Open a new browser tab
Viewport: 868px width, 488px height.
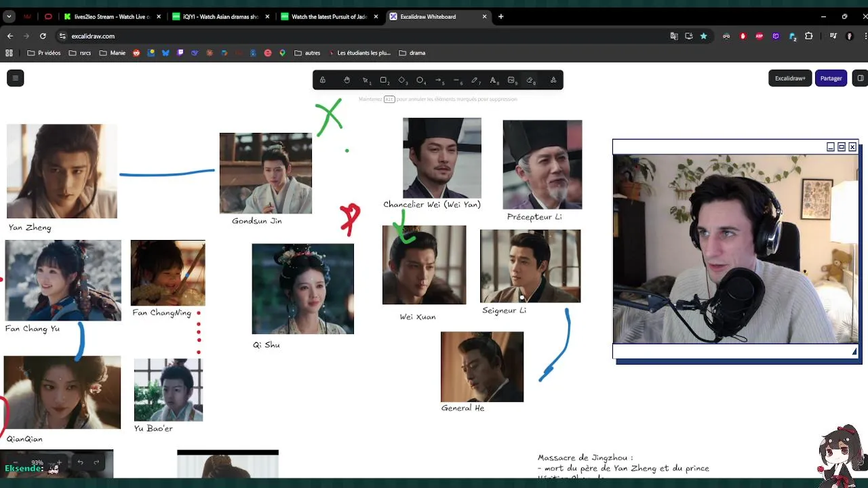pos(500,16)
